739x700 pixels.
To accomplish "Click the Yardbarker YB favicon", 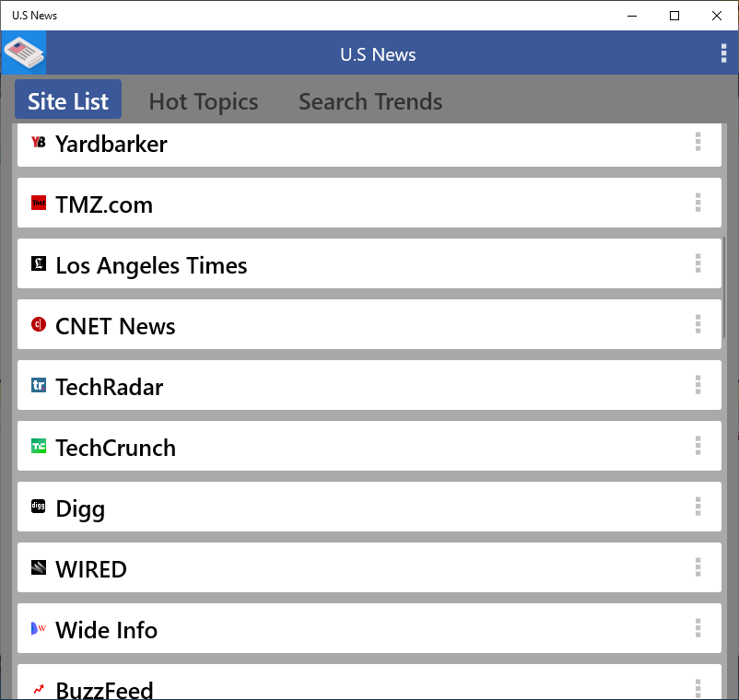I will [39, 142].
